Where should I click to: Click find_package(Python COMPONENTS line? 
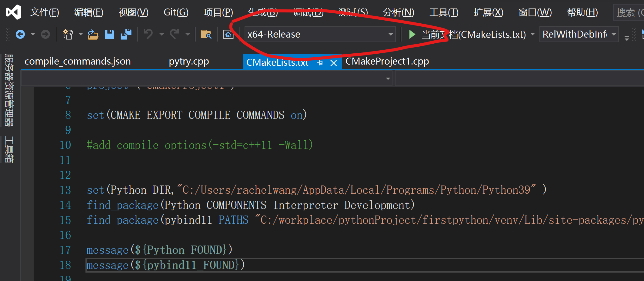pyautogui.click(x=251, y=205)
